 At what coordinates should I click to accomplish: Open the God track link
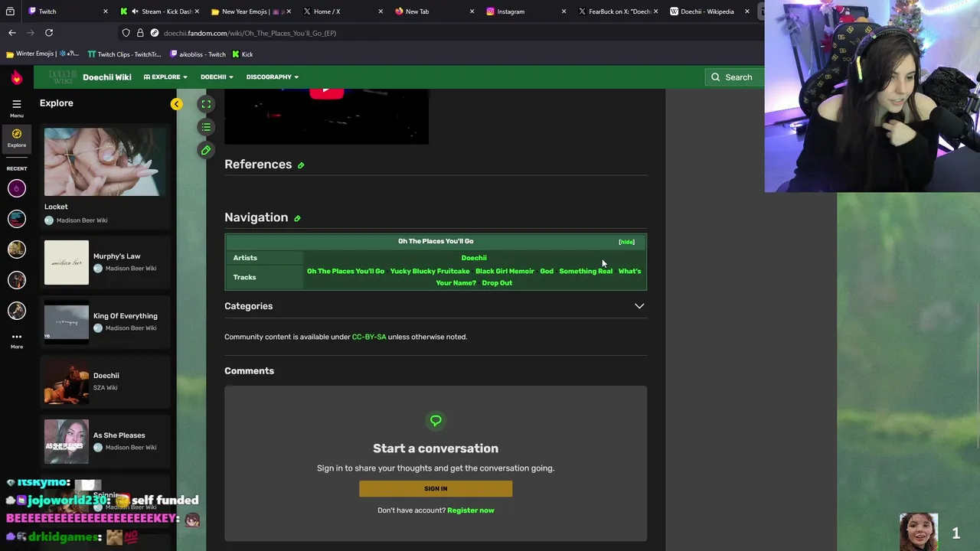click(x=547, y=271)
